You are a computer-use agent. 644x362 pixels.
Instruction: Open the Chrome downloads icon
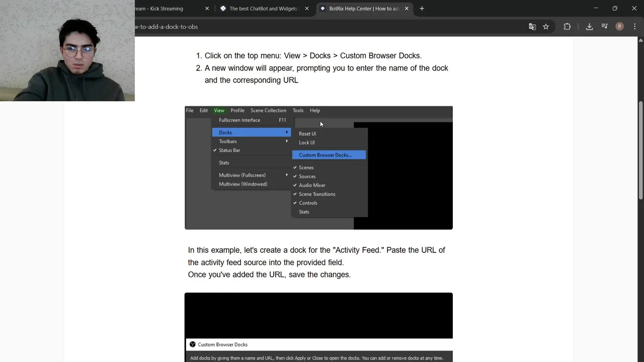pos(589,27)
